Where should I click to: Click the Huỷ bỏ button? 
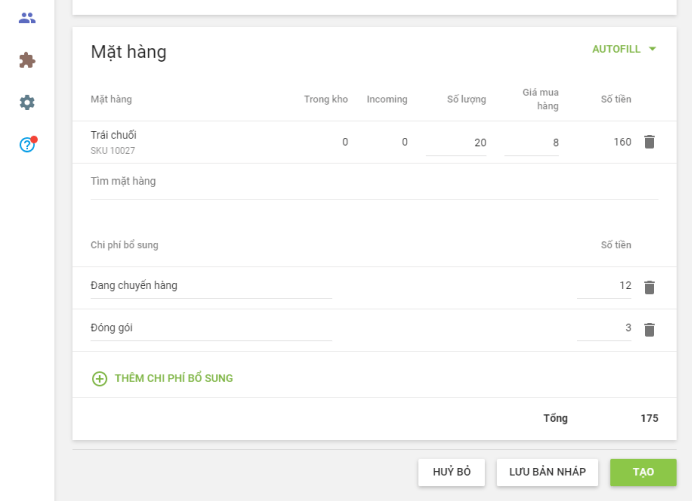(x=451, y=472)
